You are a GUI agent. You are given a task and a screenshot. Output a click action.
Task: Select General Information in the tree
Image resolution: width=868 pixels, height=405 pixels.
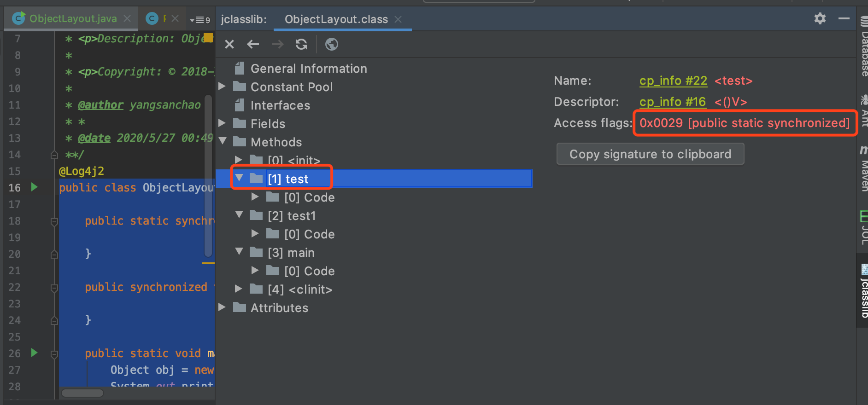(x=308, y=69)
